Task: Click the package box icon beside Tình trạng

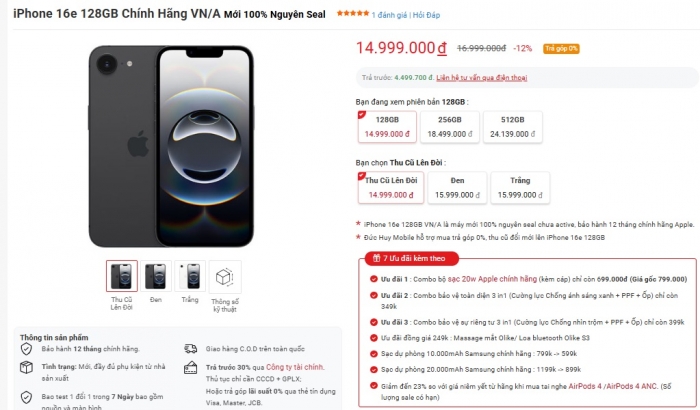Action: [27, 367]
